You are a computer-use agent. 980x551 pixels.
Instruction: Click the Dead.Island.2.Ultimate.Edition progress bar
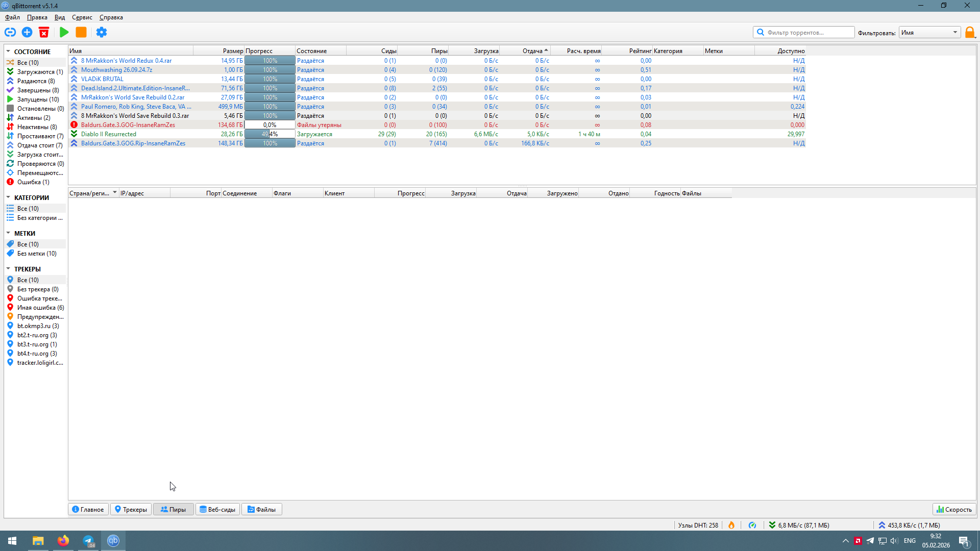270,88
